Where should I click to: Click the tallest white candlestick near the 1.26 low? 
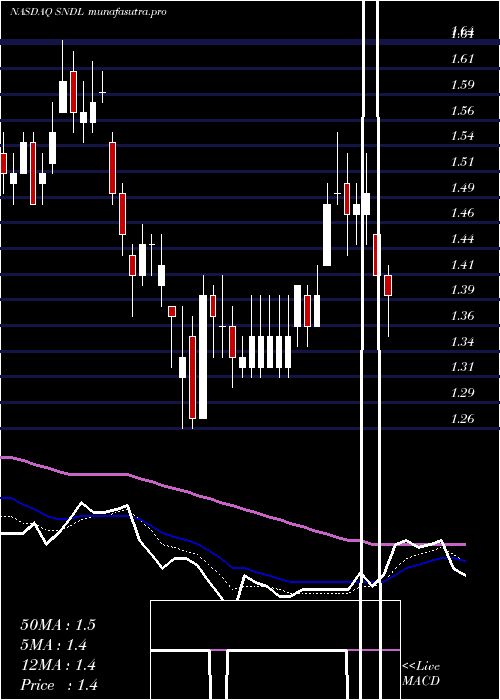203,357
